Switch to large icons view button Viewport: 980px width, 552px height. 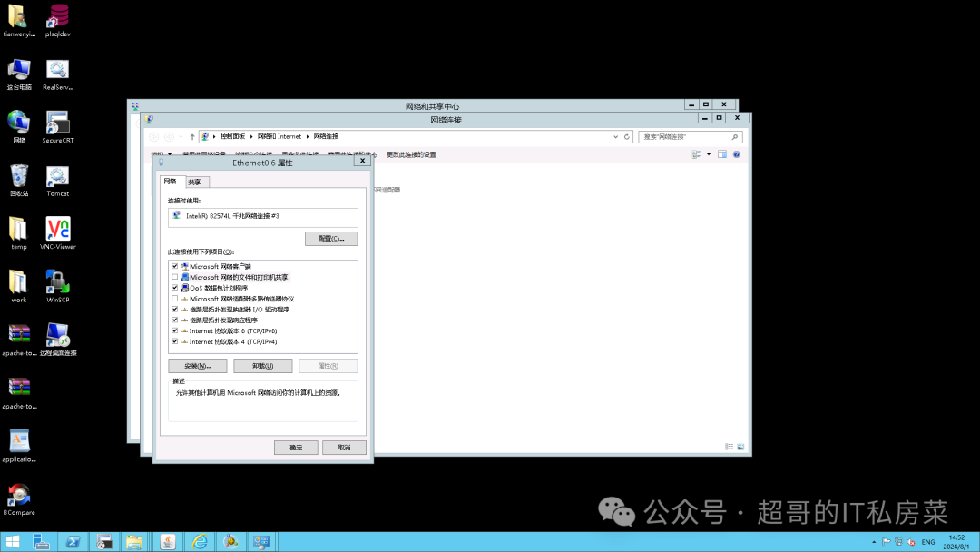pos(740,447)
